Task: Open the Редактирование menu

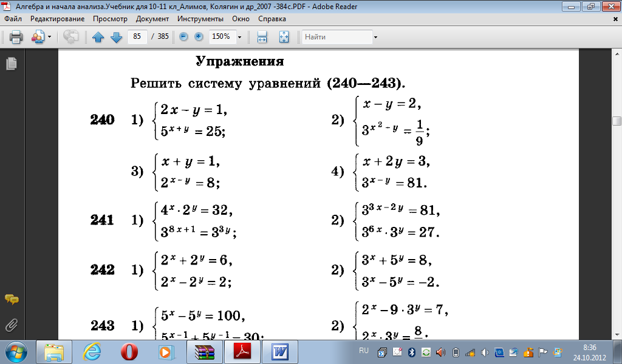Action: 57,19
